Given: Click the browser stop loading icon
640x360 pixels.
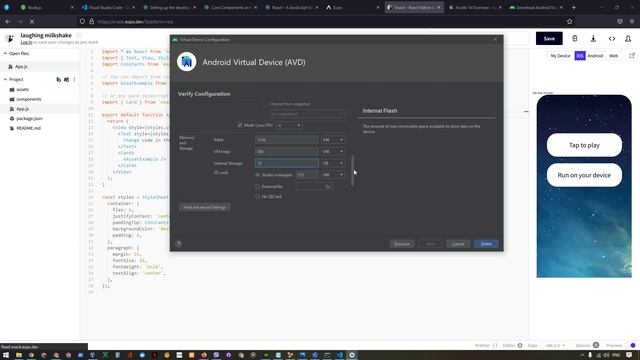Looking at the screenshot, I should point(31,21).
